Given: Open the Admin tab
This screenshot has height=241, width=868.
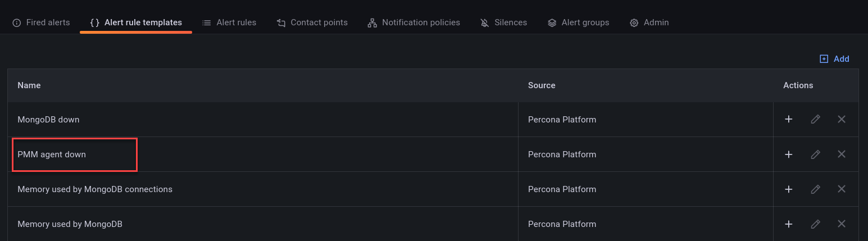Looking at the screenshot, I should point(649,22).
